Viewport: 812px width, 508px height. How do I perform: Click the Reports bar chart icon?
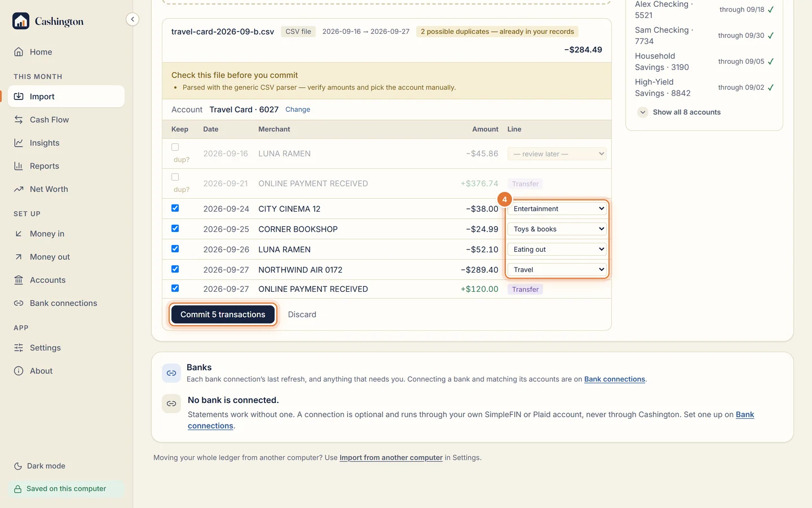click(19, 166)
